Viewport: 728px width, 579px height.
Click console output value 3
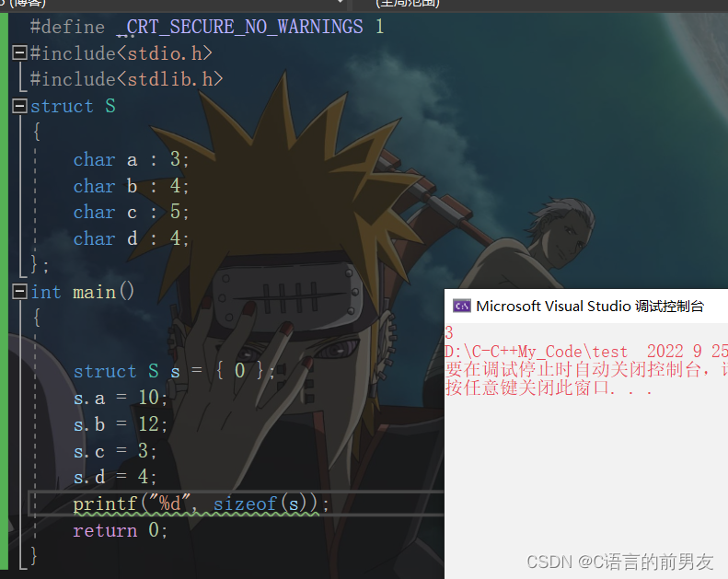click(449, 332)
